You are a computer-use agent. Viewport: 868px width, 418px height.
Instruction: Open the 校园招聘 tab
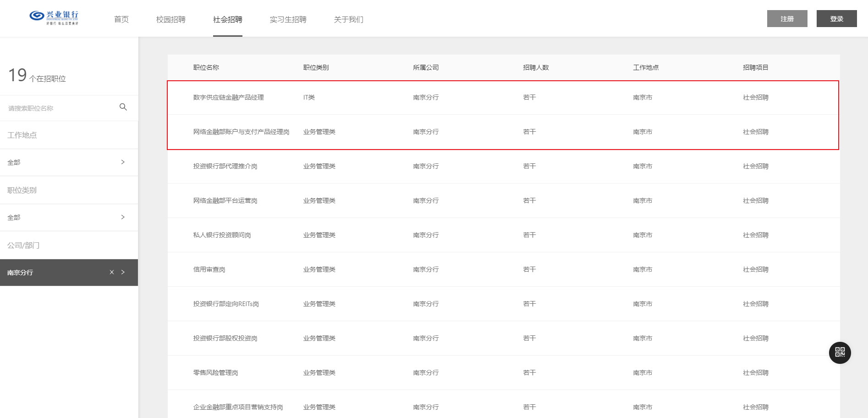coord(171,19)
